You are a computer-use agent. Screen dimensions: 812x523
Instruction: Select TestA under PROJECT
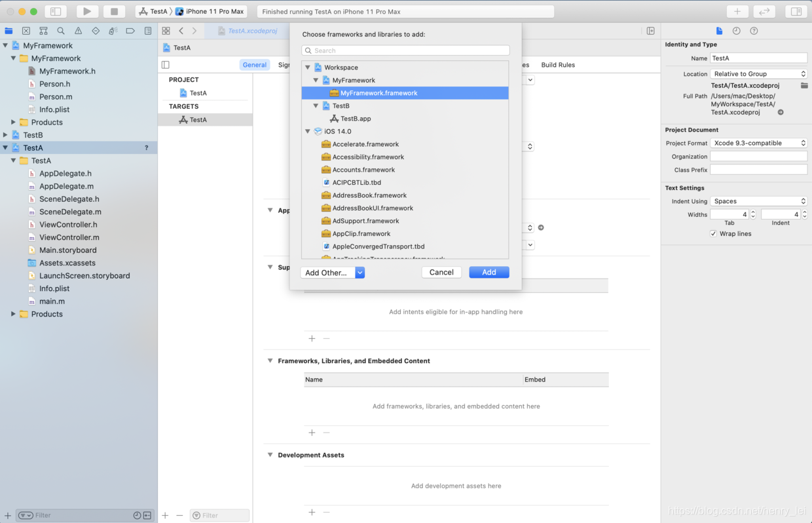[x=198, y=93]
